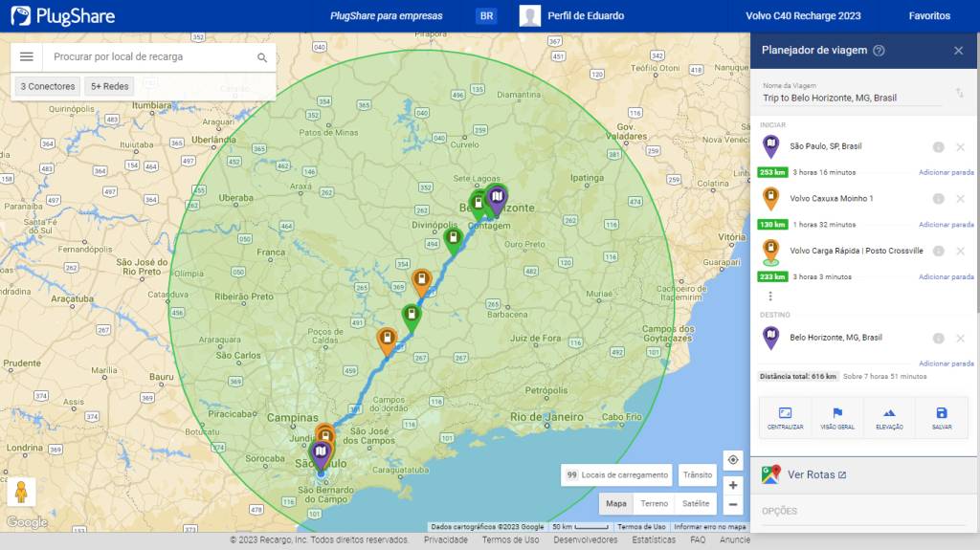Open 'Termos de Uso' map link

pyautogui.click(x=640, y=527)
